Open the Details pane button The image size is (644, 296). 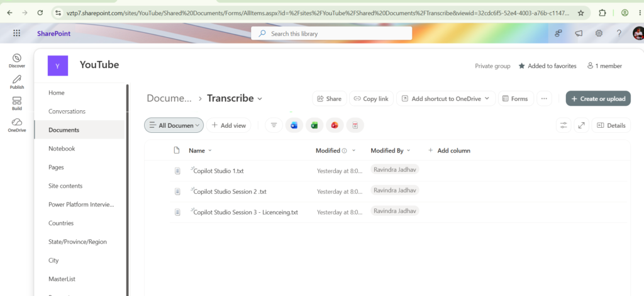click(x=611, y=125)
